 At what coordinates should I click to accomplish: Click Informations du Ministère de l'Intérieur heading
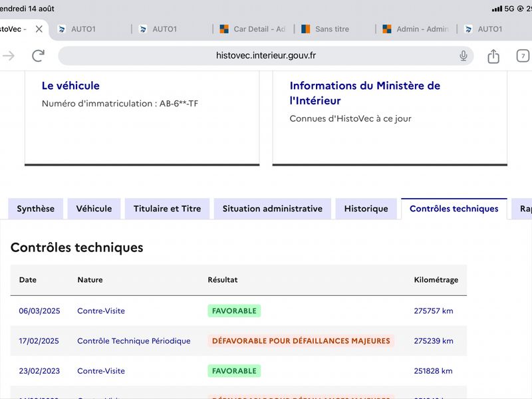click(364, 93)
